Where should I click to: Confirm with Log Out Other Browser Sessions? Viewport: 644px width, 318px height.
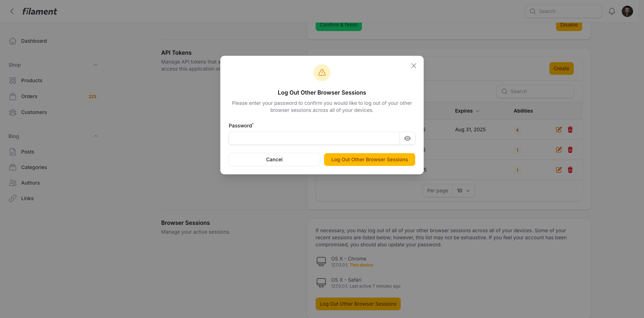pyautogui.click(x=369, y=159)
